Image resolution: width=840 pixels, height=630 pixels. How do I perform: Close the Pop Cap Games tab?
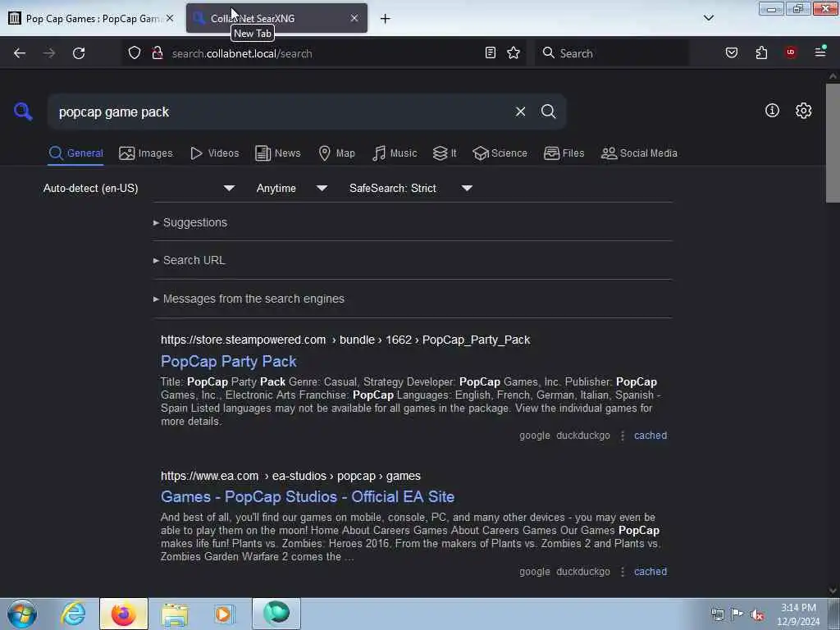(170, 18)
